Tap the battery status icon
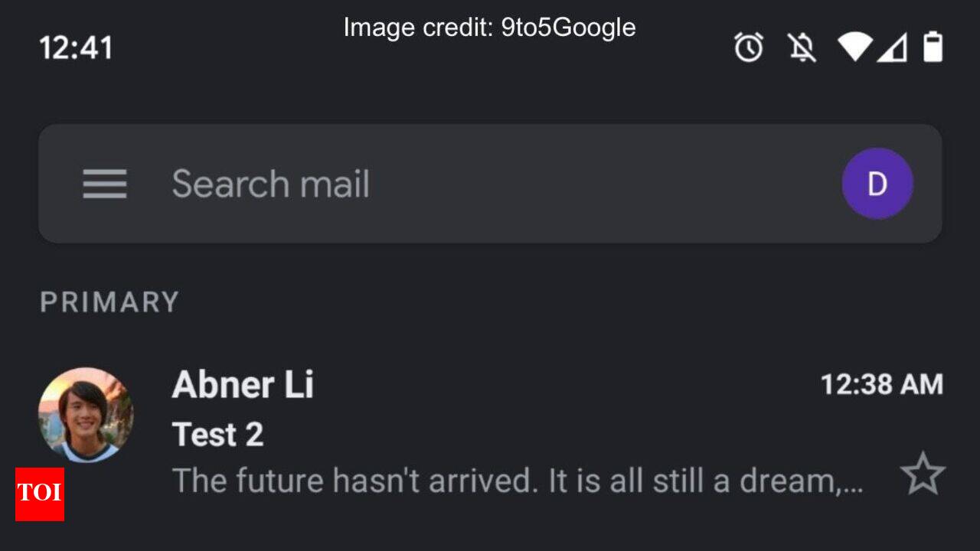This screenshot has width=980, height=551. click(933, 47)
